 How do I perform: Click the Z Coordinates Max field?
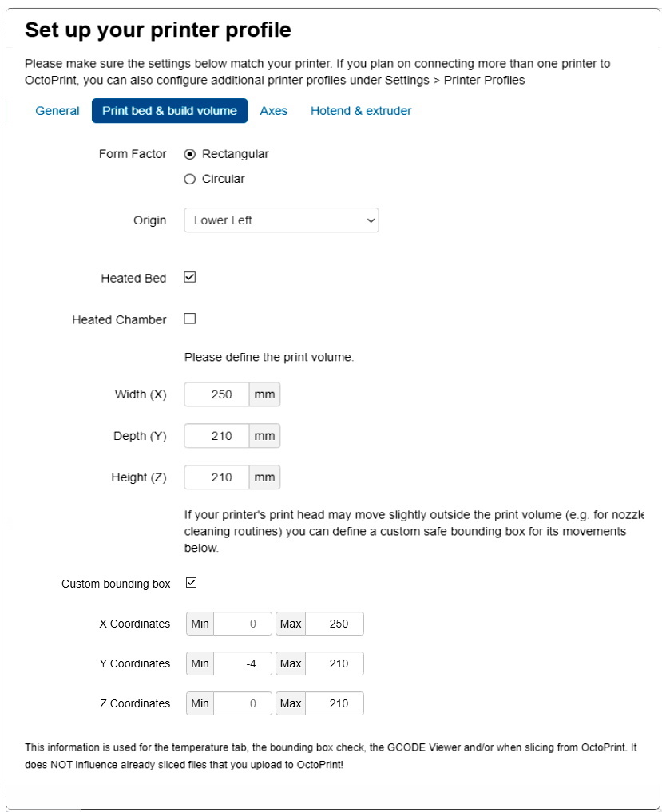tap(334, 703)
